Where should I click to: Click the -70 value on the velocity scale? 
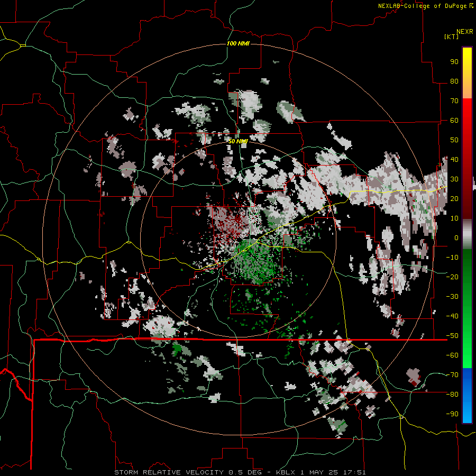coord(452,375)
